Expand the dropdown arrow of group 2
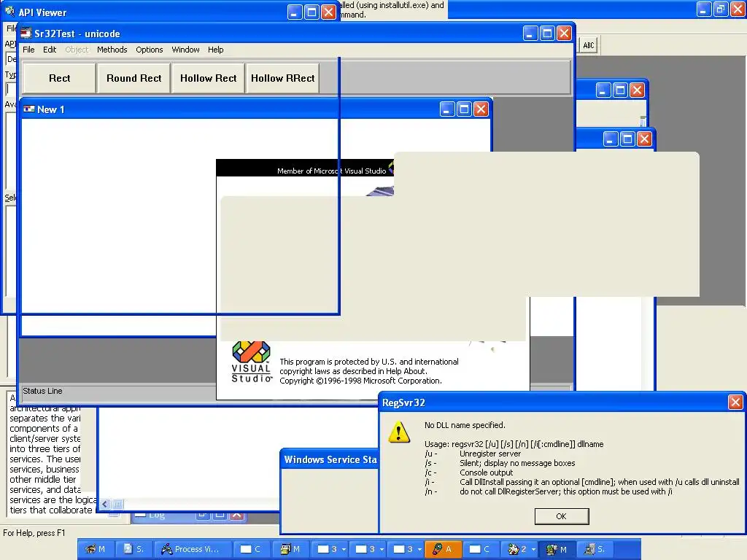 [x=533, y=550]
